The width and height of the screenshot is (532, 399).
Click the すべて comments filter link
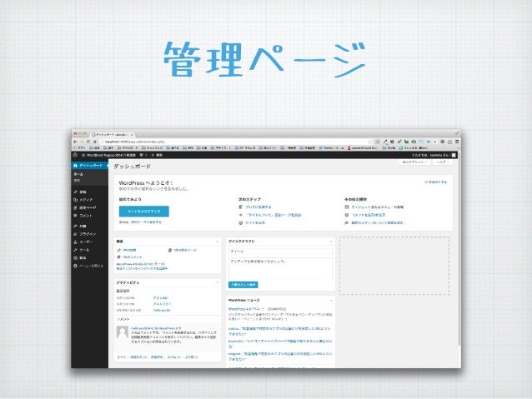pyautogui.click(x=121, y=357)
